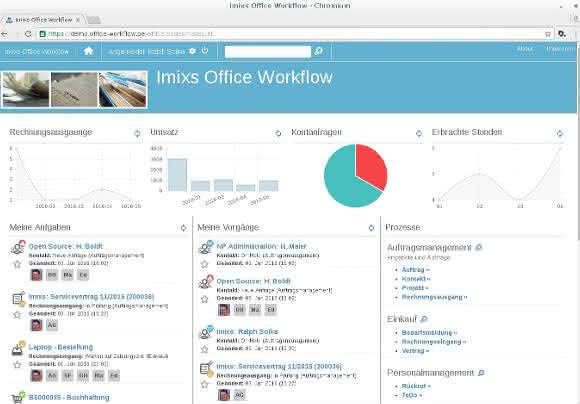The height and width of the screenshot is (404, 580).
Task: Click document icon of Servicevertrag in Meine Vorgänge
Action: 206,368
